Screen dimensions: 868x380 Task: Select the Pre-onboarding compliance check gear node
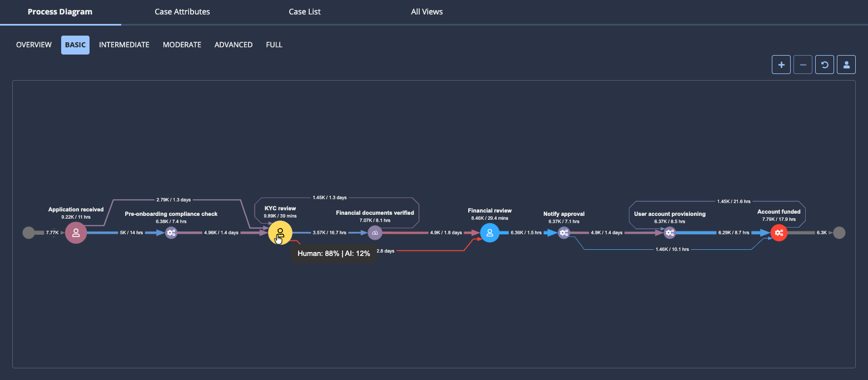coord(171,233)
